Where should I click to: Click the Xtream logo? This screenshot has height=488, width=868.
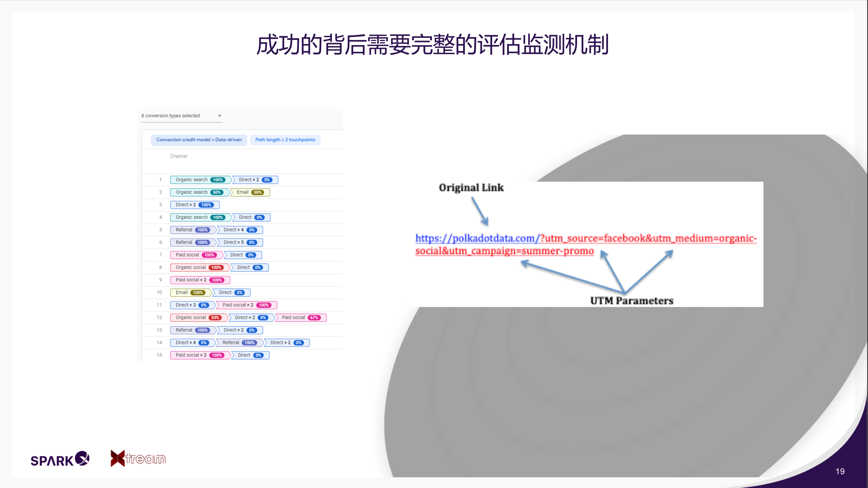tap(138, 458)
